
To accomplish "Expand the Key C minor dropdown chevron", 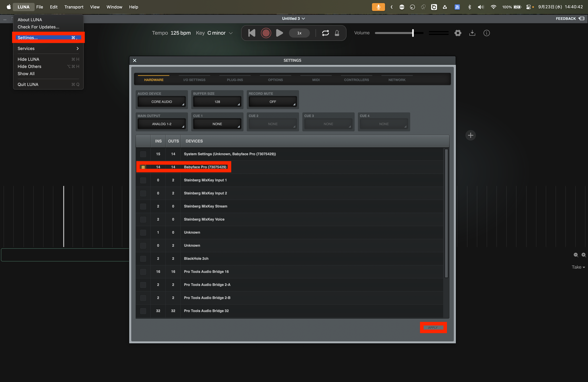I will [x=231, y=33].
